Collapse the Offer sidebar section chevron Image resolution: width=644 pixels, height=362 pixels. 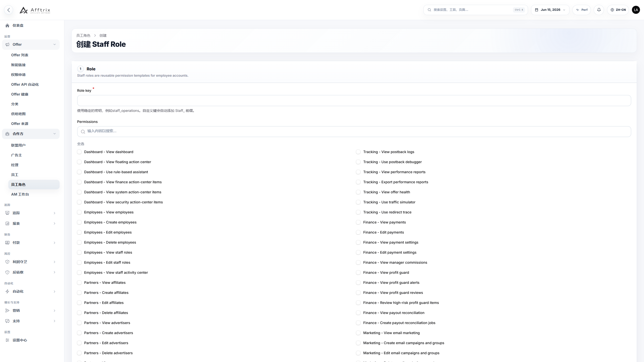pos(55,44)
